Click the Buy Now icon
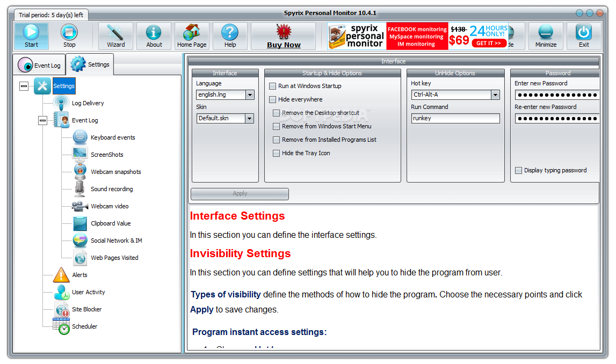The width and height of the screenshot is (616, 364). pyautogui.click(x=284, y=32)
